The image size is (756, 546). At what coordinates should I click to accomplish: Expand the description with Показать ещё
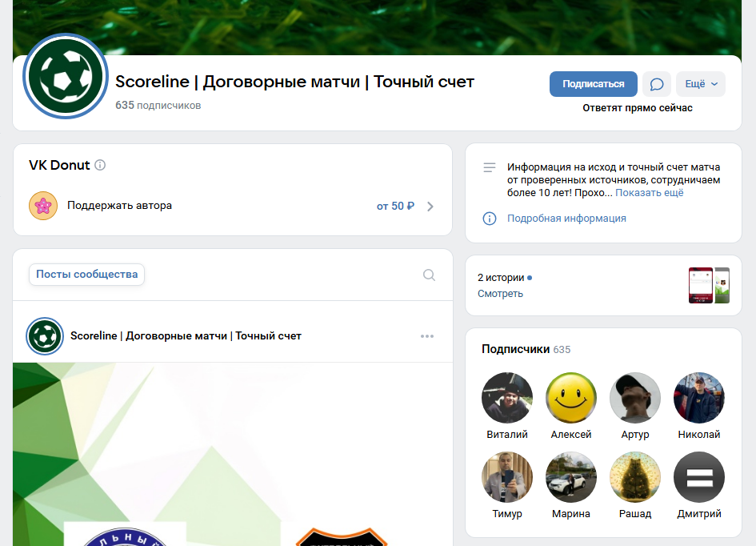point(650,193)
